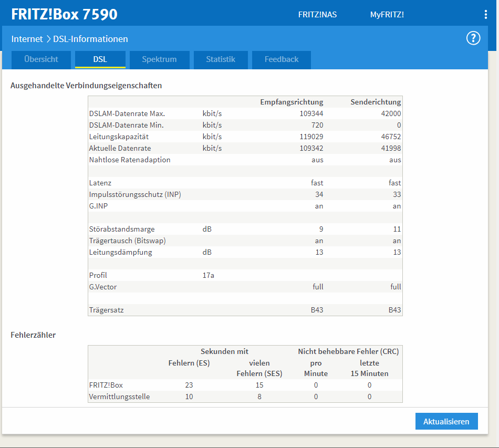Click the Empfangsrichtung column header
The width and height of the screenshot is (499, 448).
(292, 102)
